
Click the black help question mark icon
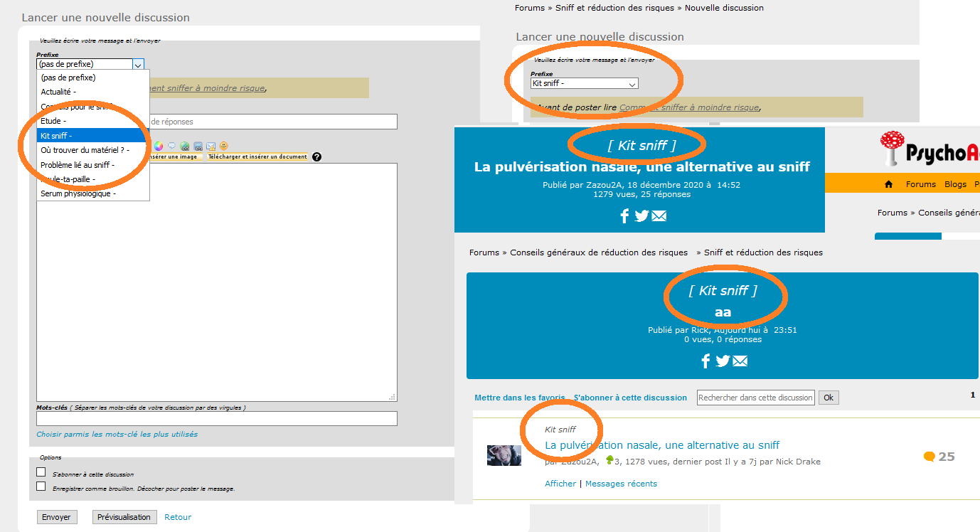pyautogui.click(x=316, y=156)
